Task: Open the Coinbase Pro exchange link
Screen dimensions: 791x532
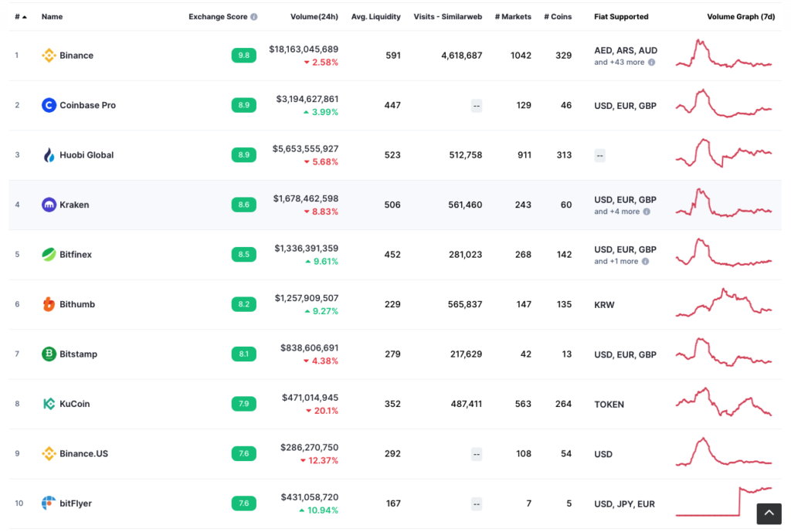Action: pos(88,105)
